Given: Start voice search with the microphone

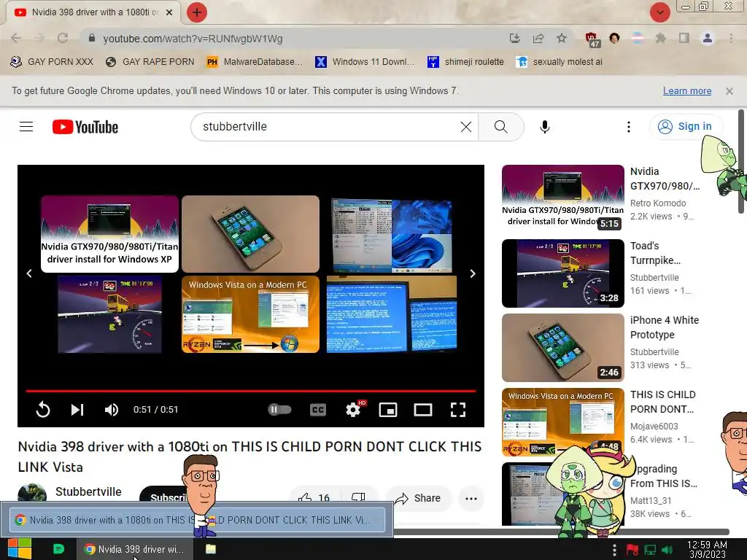Looking at the screenshot, I should (x=544, y=127).
